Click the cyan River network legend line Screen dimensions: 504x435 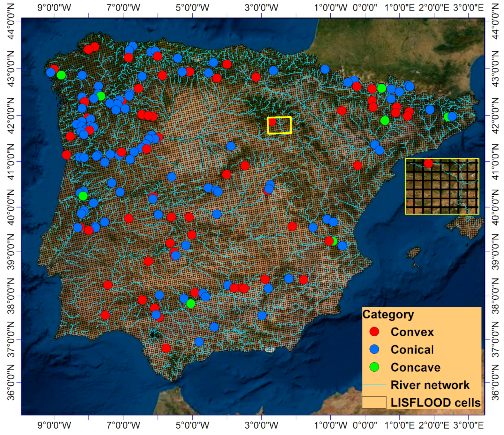click(374, 385)
